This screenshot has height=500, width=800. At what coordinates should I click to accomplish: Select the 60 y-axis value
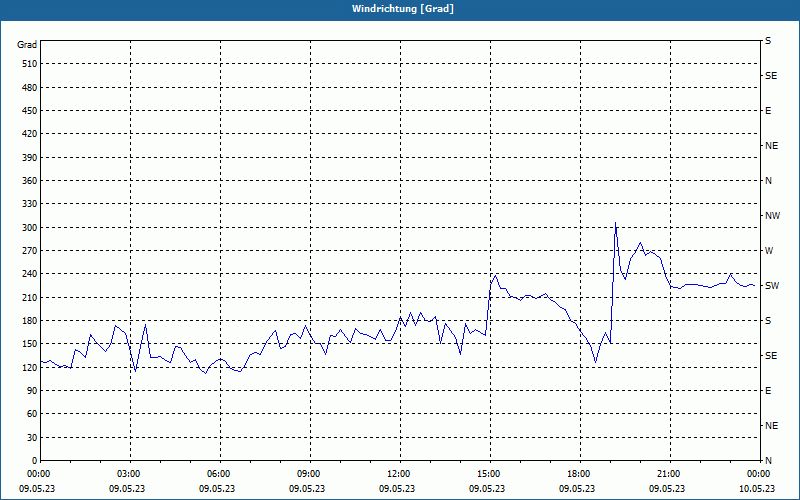pos(32,414)
